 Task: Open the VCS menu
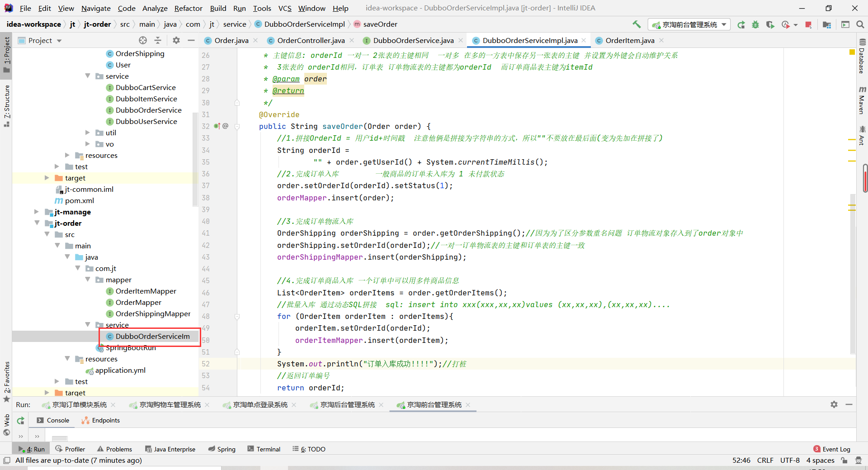(x=284, y=8)
